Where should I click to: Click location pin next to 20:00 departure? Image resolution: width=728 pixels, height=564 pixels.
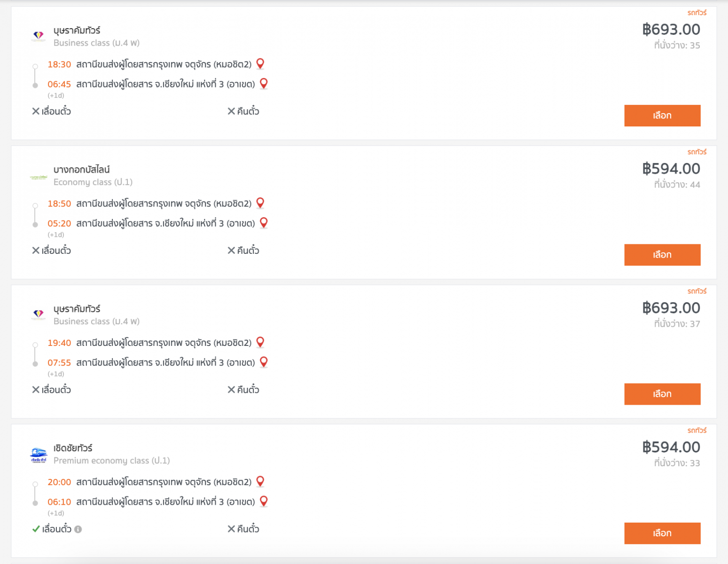[x=260, y=481]
